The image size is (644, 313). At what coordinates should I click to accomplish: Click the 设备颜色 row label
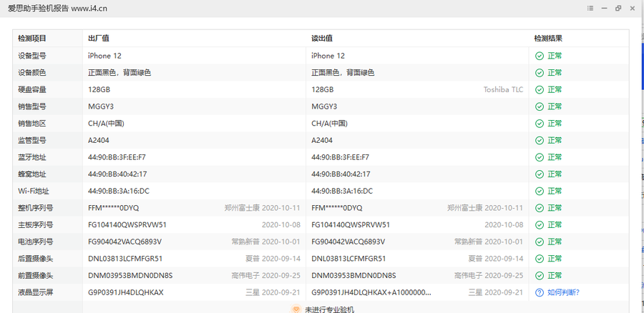click(32, 73)
